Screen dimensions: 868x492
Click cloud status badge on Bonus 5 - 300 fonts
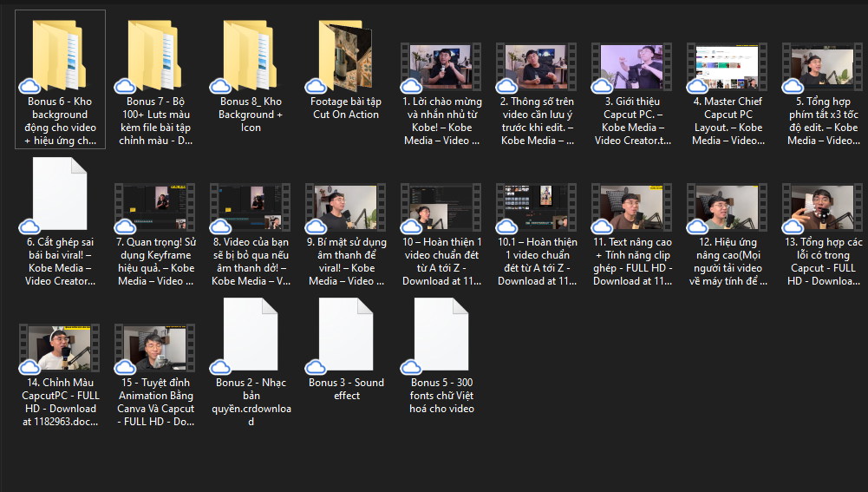pyautogui.click(x=411, y=367)
